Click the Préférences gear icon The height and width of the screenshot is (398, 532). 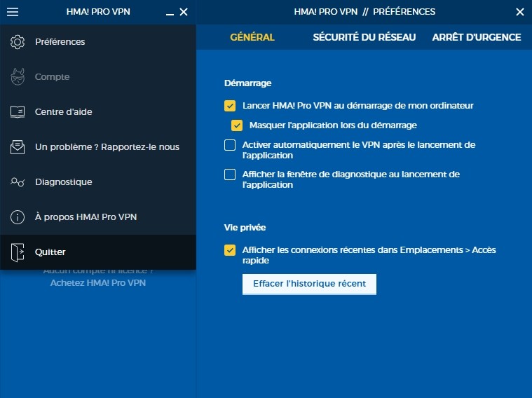[18, 42]
